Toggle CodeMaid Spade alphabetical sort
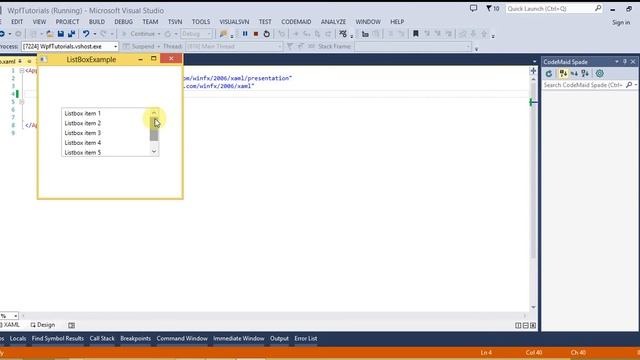The height and width of the screenshot is (360, 640). click(574, 74)
